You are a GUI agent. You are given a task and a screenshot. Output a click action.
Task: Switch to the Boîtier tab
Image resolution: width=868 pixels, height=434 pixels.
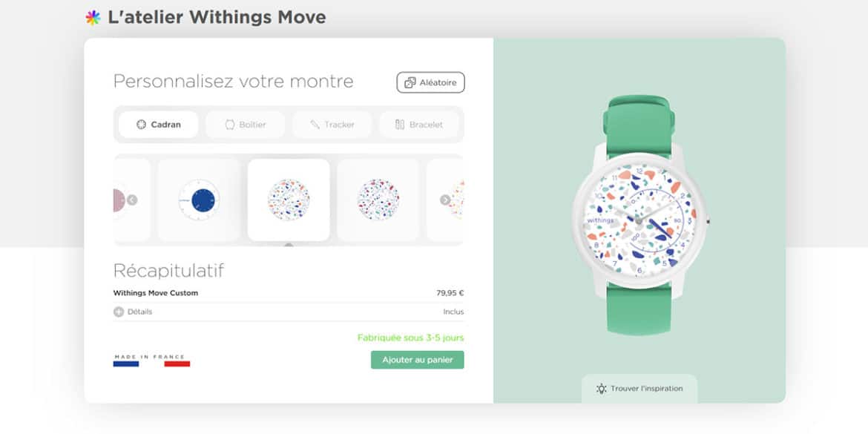246,125
